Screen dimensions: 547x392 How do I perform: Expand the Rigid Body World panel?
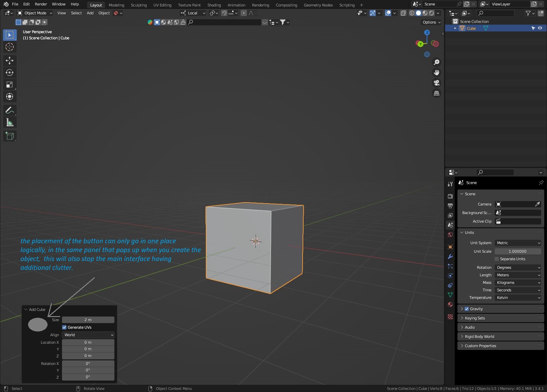[501, 337]
